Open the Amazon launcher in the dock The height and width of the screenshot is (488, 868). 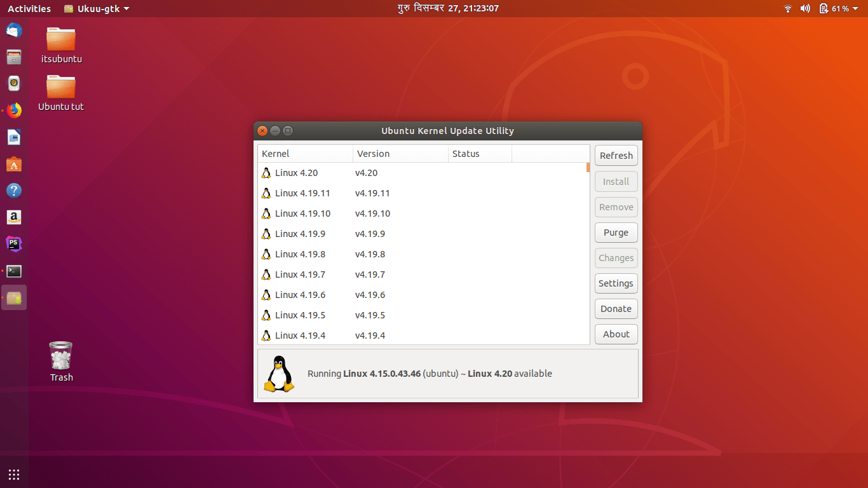14,217
